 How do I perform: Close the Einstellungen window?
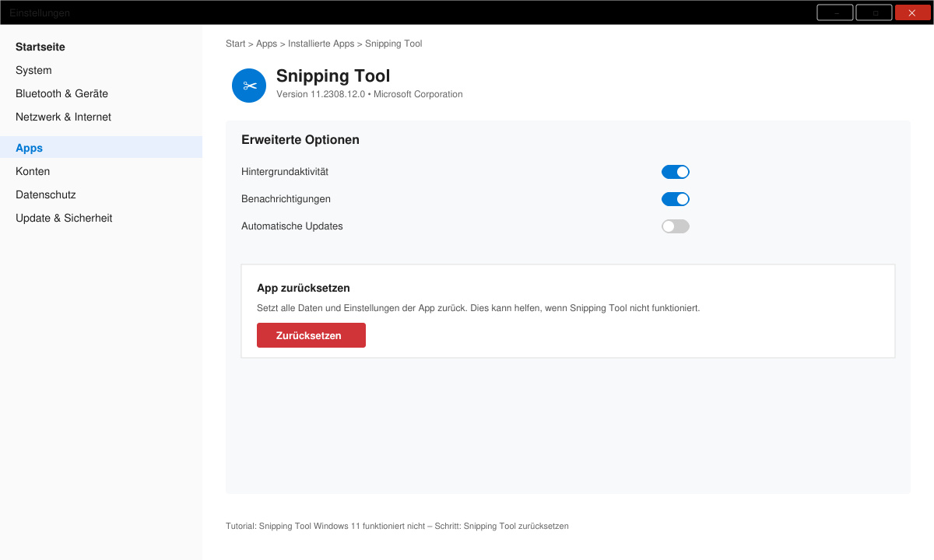912,12
